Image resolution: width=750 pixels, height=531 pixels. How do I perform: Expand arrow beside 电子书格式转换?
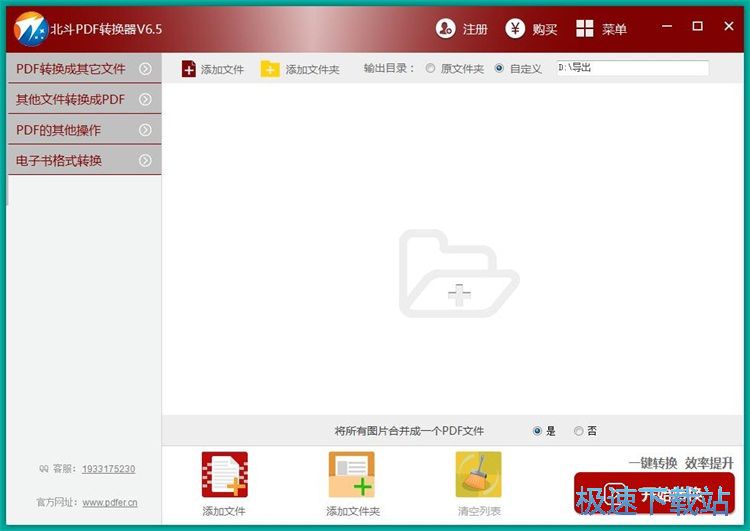click(145, 161)
